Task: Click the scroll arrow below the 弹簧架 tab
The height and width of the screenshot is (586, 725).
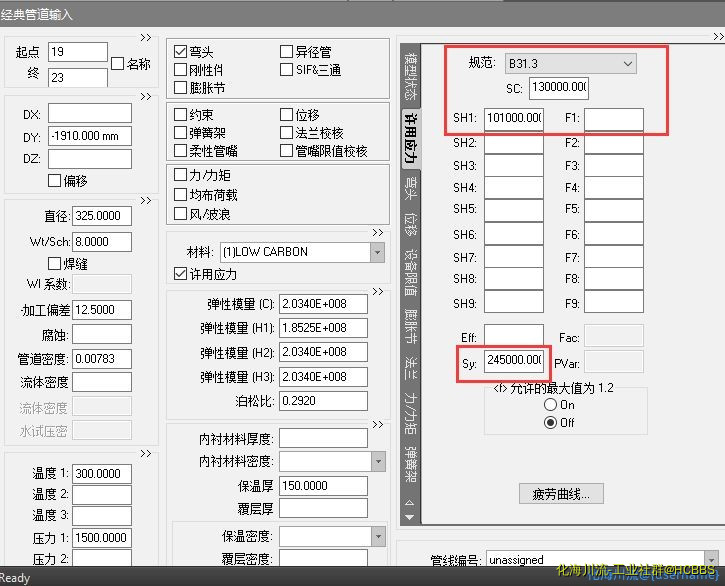Action: 408,516
